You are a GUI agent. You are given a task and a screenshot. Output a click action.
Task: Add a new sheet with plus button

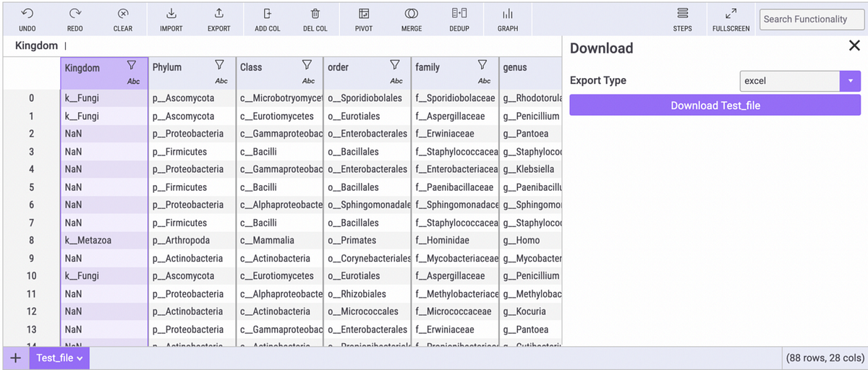coord(15,358)
